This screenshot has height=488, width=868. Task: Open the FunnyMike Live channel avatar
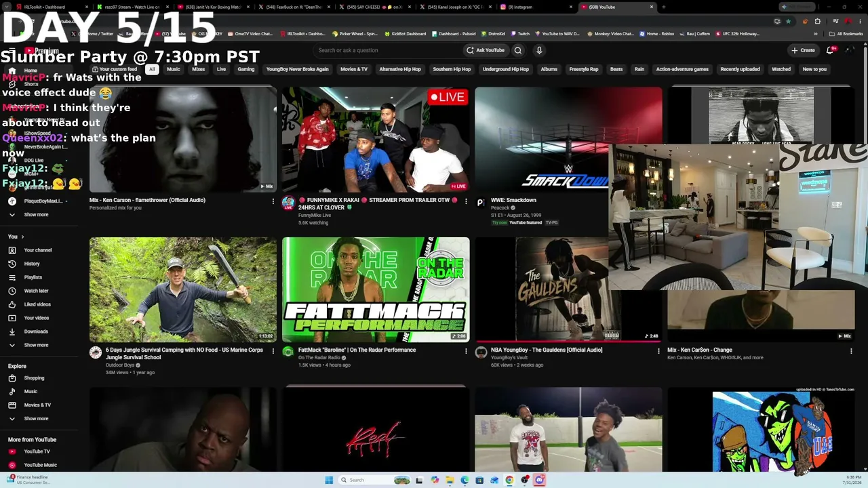(x=288, y=203)
